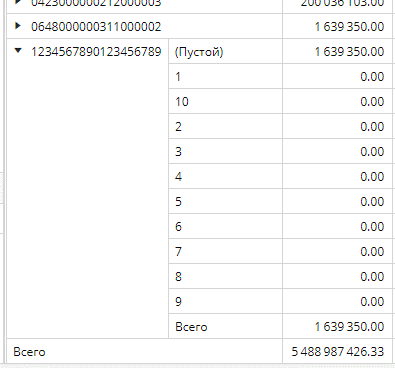Select the sub-row labeled 10
395x368 pixels.
coord(225,101)
